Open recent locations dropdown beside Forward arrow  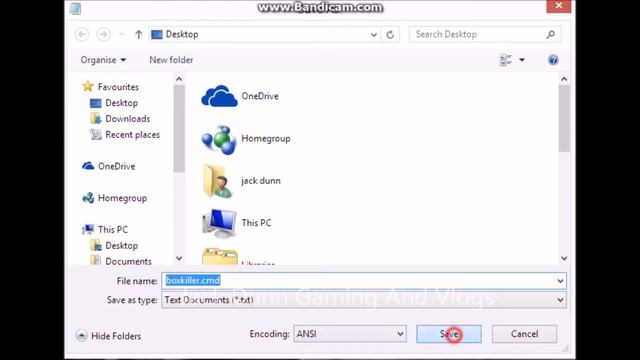tap(121, 34)
